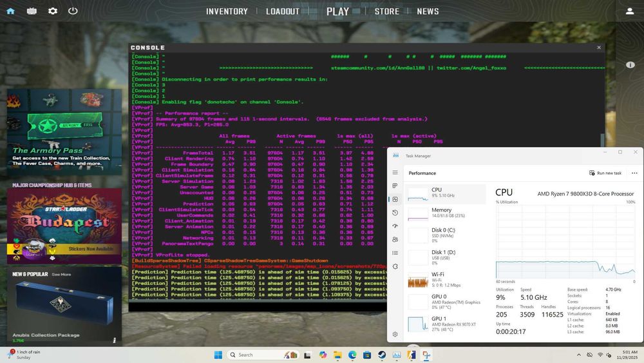Open Task Manager Processes page icon
The height and width of the screenshot is (363, 644).
(395, 186)
